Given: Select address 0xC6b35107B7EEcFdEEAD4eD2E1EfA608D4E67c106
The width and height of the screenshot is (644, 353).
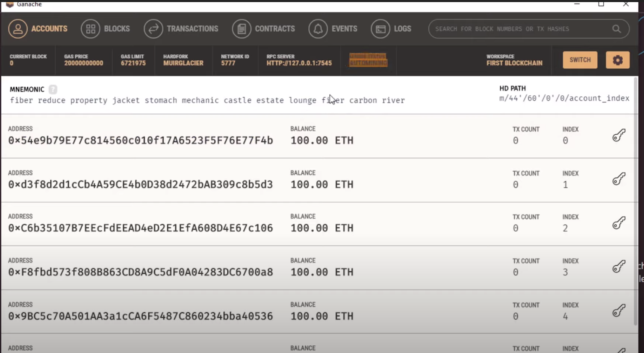Looking at the screenshot, I should [x=140, y=228].
